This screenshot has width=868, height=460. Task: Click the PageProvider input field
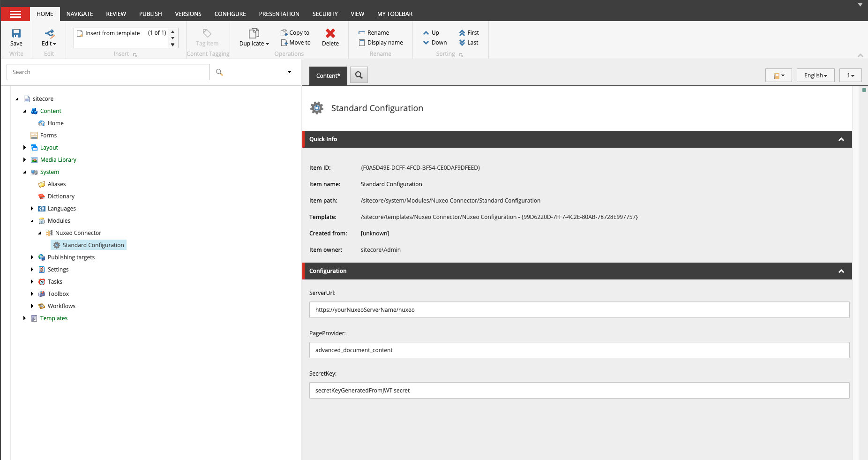click(579, 350)
